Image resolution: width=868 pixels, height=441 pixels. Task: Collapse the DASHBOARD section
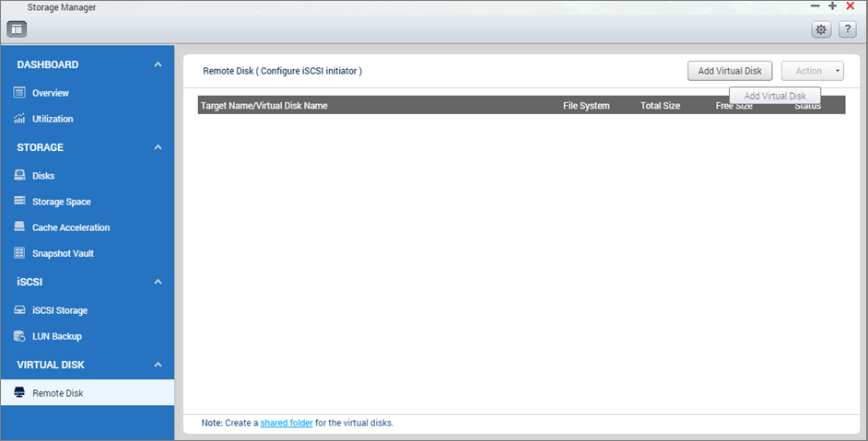pyautogui.click(x=158, y=64)
